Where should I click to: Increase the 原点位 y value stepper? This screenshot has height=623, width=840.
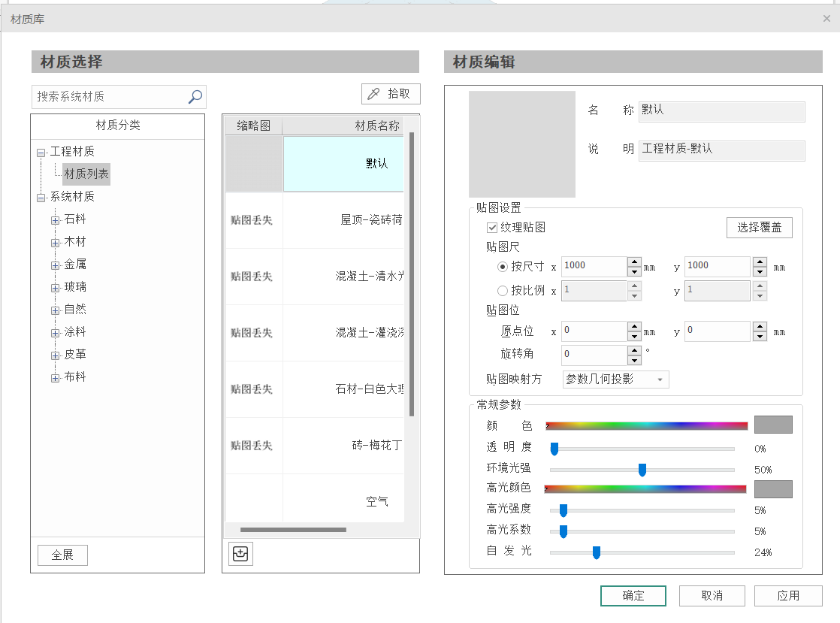pyautogui.click(x=760, y=327)
